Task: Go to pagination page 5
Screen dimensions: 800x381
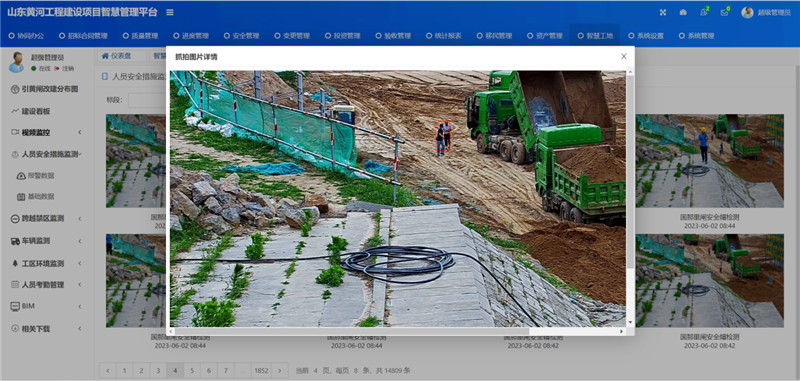Action: 192,370
